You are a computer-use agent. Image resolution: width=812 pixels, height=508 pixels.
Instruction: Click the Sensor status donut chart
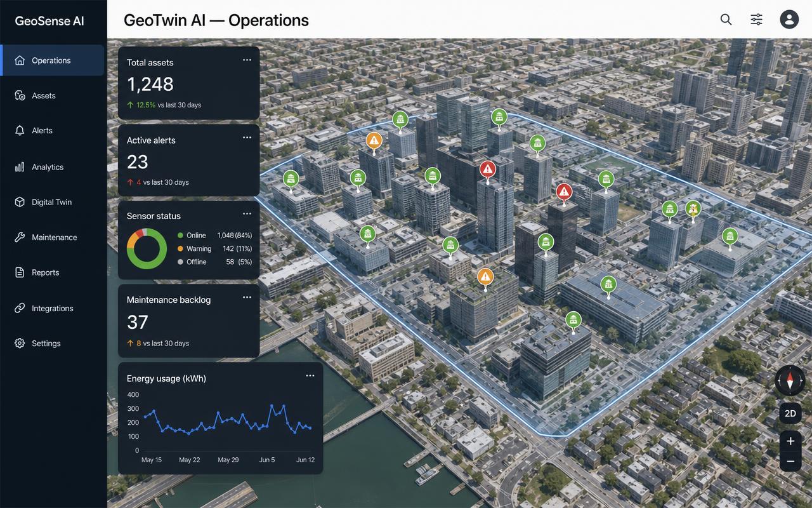147,248
